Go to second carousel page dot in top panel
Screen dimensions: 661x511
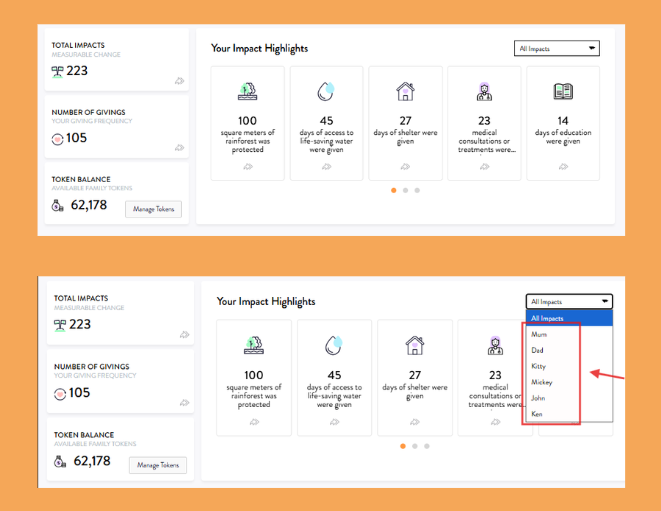(405, 190)
